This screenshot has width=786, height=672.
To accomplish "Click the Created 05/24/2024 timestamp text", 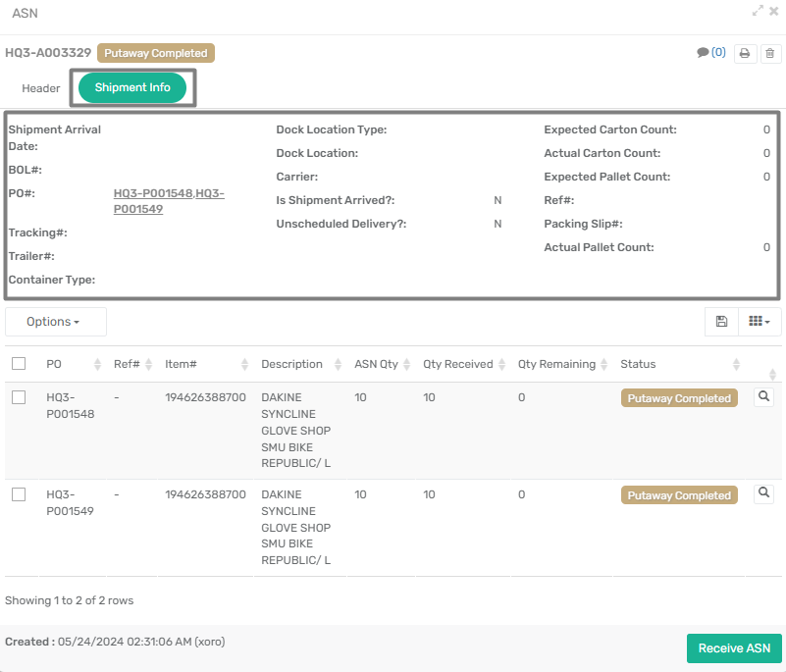I will [x=115, y=642].
